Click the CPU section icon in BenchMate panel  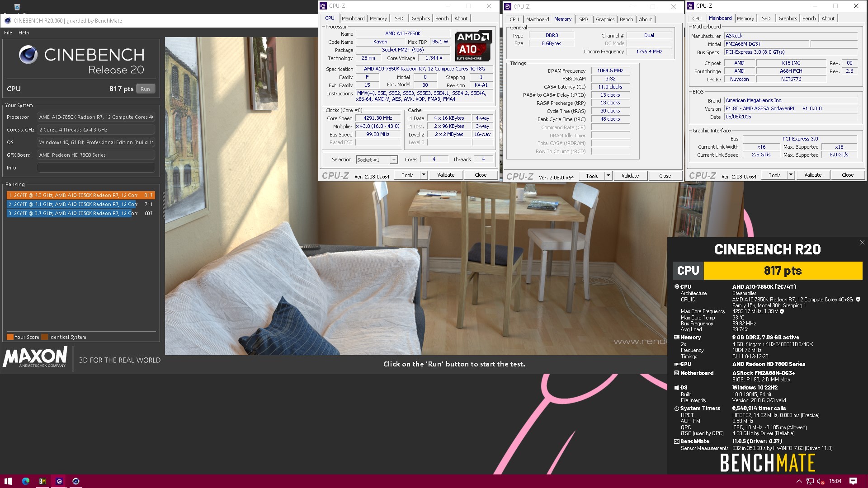click(677, 286)
